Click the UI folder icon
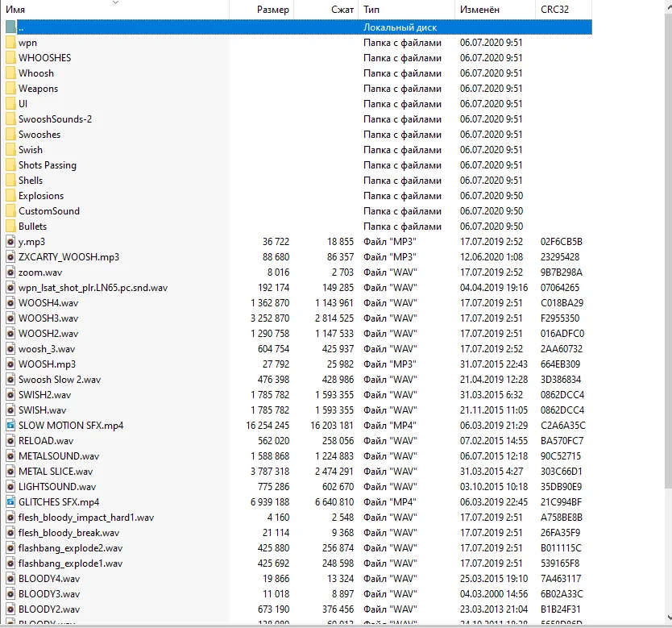The width and height of the screenshot is (672, 628). coord(10,104)
